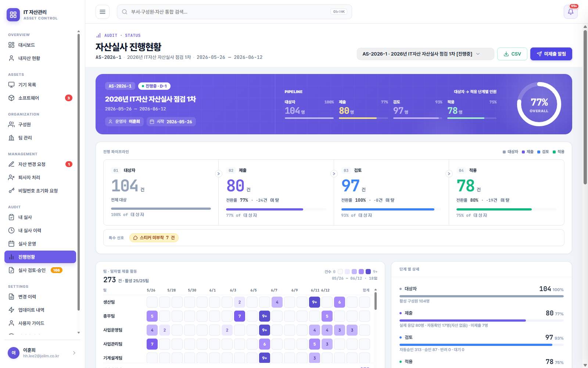Click the 생산팀 row label
588x368 pixels.
pos(109,302)
